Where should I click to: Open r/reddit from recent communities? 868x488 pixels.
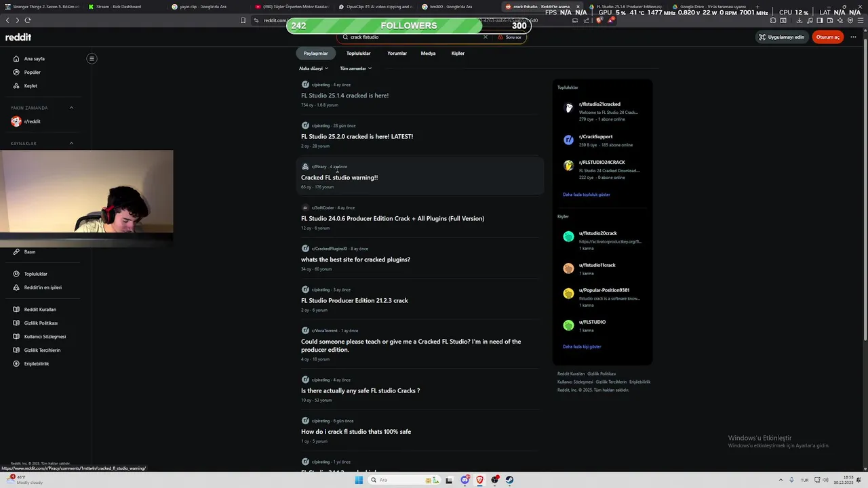[x=32, y=121]
